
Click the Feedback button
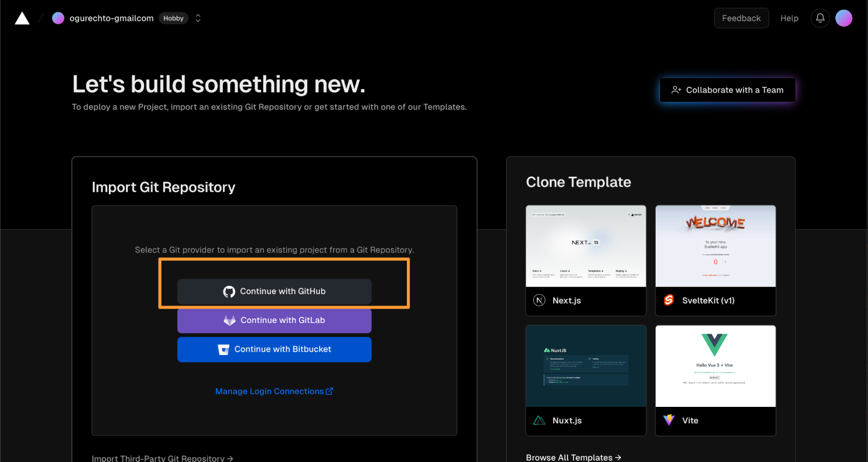click(741, 18)
